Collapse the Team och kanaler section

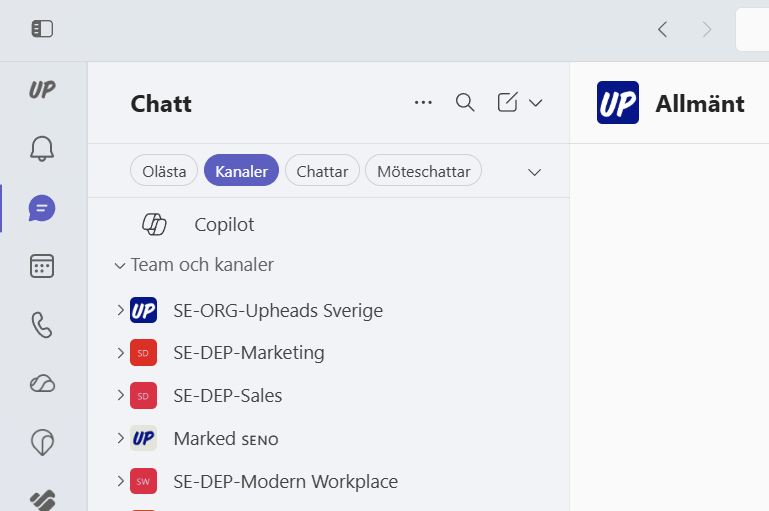pyautogui.click(x=119, y=265)
